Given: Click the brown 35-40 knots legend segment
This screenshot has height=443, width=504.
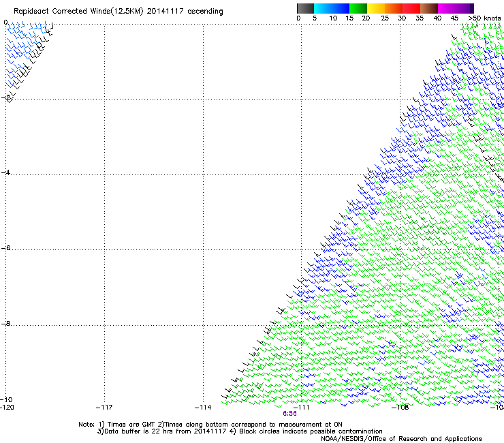Looking at the screenshot, I should click(x=429, y=8).
